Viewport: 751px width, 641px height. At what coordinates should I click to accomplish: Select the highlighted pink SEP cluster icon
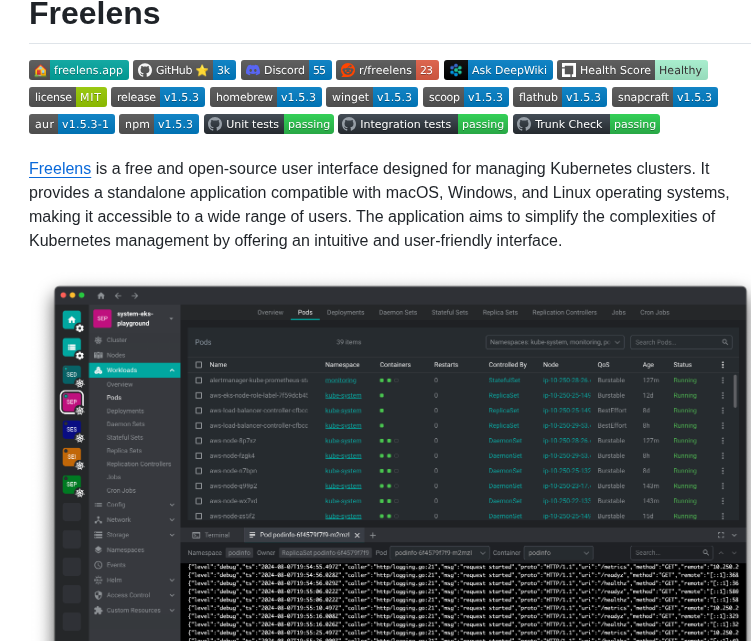(x=72, y=402)
